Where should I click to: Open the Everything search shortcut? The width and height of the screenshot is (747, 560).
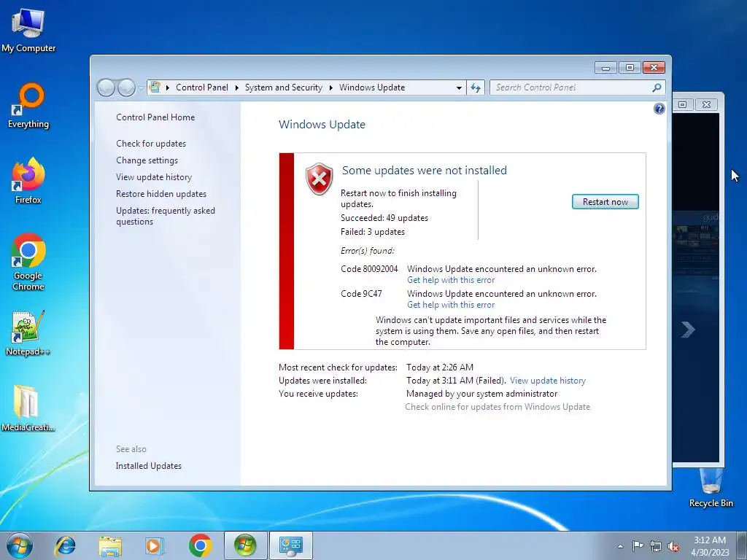pos(28,106)
